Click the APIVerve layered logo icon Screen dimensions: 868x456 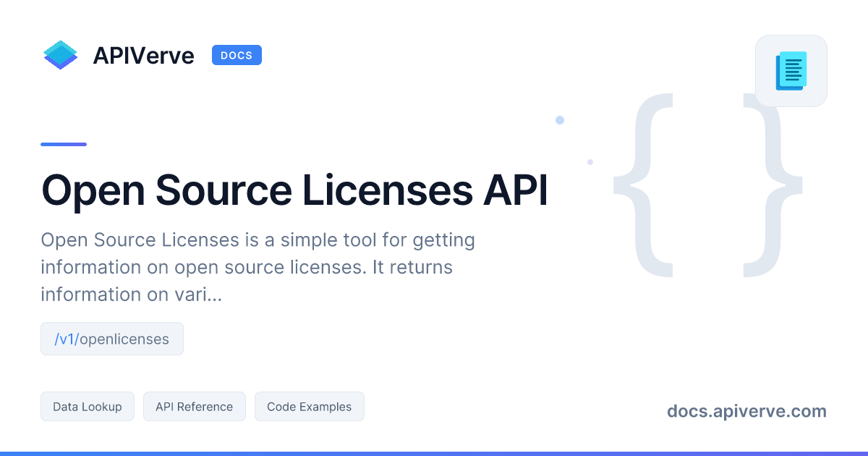(x=60, y=55)
